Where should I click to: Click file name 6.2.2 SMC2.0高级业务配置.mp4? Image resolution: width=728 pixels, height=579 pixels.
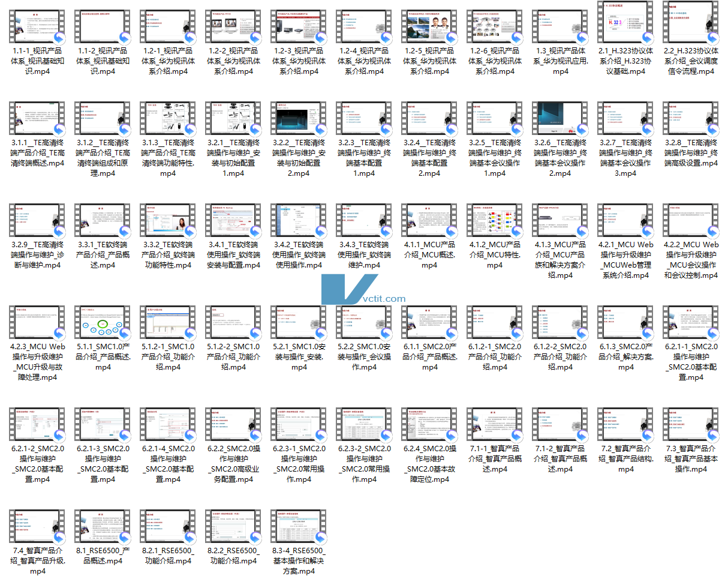233,464
